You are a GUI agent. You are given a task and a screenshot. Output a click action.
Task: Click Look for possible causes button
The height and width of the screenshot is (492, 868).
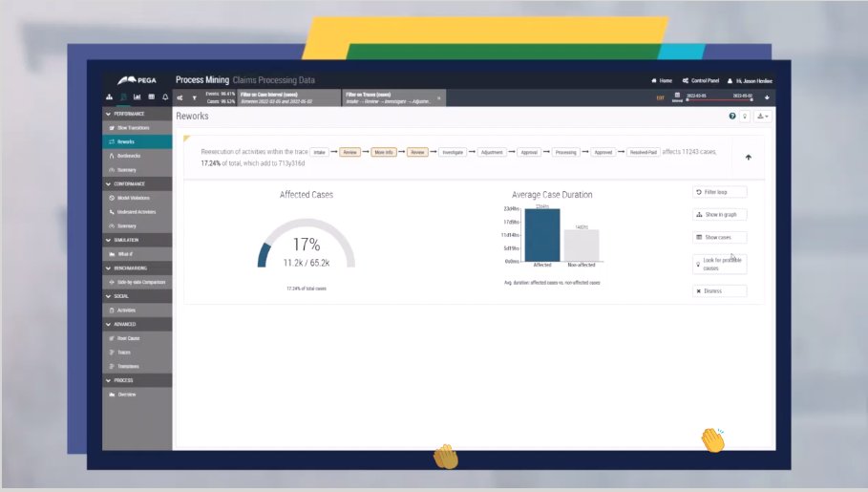[x=719, y=264]
